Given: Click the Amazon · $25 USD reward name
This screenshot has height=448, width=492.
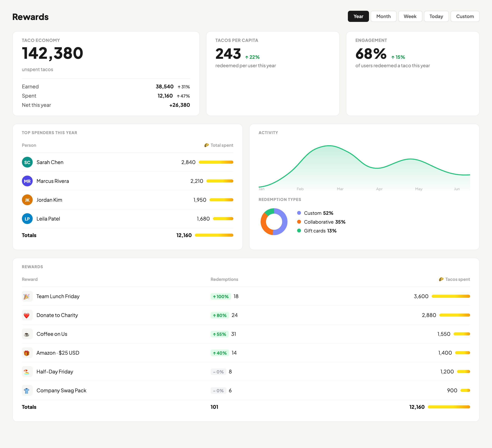Looking at the screenshot, I should click(x=58, y=353).
